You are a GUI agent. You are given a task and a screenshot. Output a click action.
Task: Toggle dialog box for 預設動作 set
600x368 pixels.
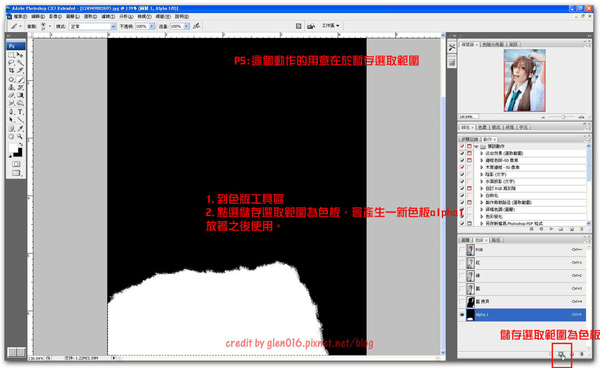[469, 146]
